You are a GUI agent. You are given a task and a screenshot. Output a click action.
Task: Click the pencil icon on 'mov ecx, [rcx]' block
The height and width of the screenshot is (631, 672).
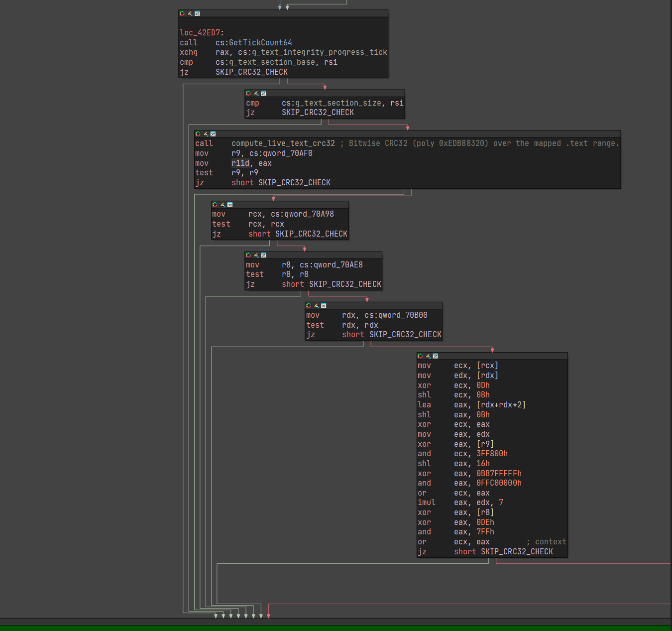tap(428, 356)
